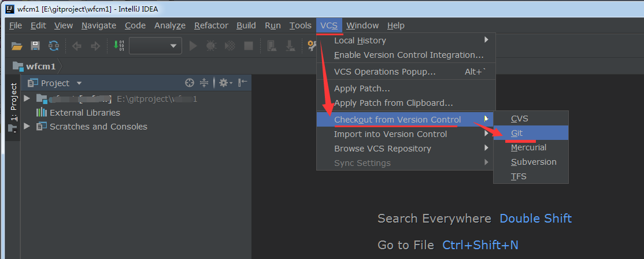Open the File menu
644x259 pixels.
16,25
